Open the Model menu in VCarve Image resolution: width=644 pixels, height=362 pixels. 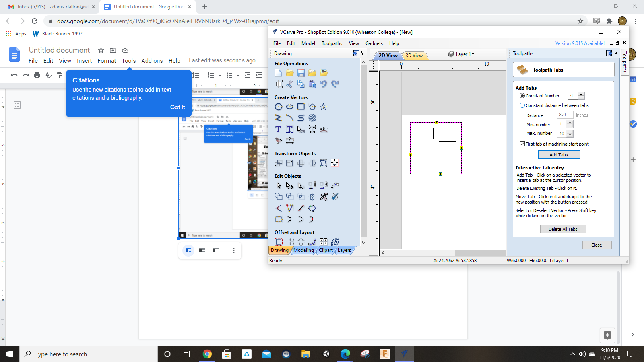[x=308, y=43]
